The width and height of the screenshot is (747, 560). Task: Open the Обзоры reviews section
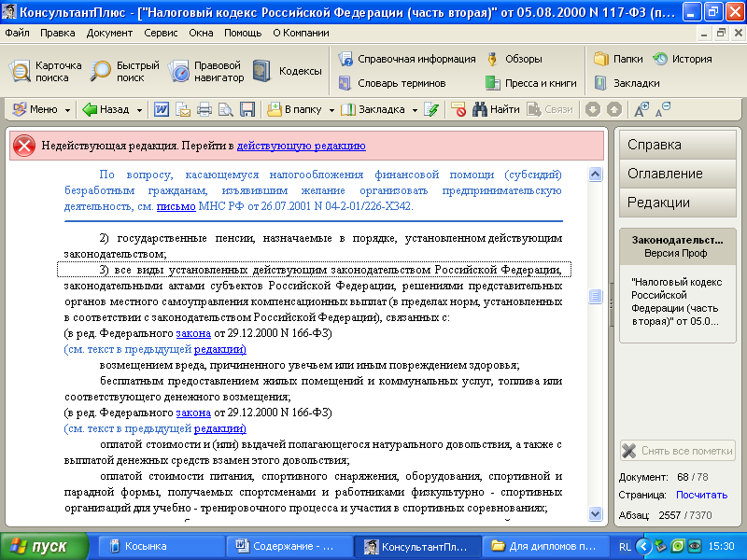(514, 59)
